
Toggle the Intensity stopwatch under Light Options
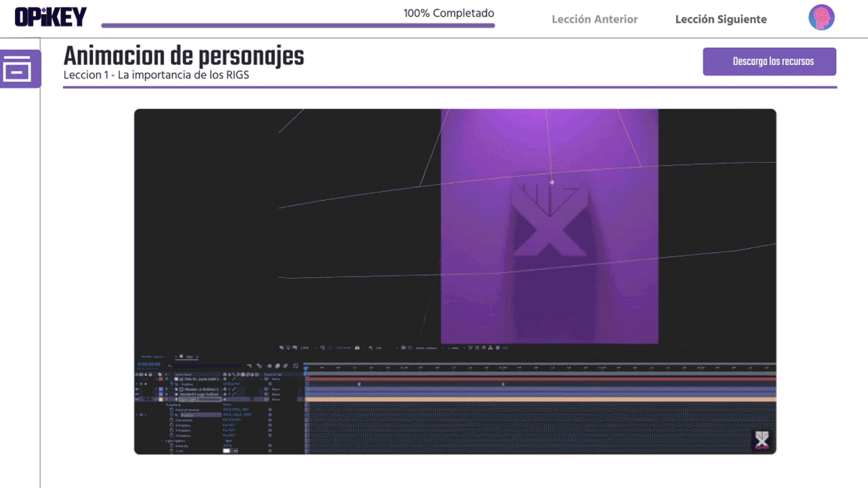click(171, 445)
